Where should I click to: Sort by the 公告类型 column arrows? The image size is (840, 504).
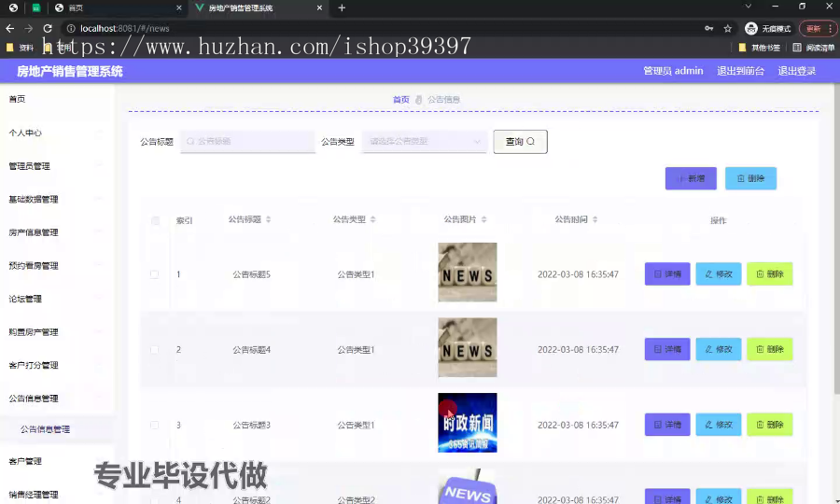click(x=372, y=219)
